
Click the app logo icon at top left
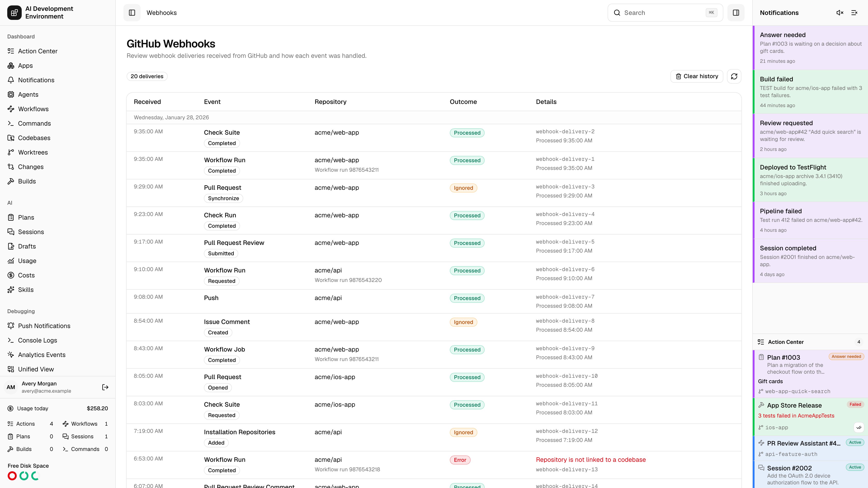tap(14, 13)
